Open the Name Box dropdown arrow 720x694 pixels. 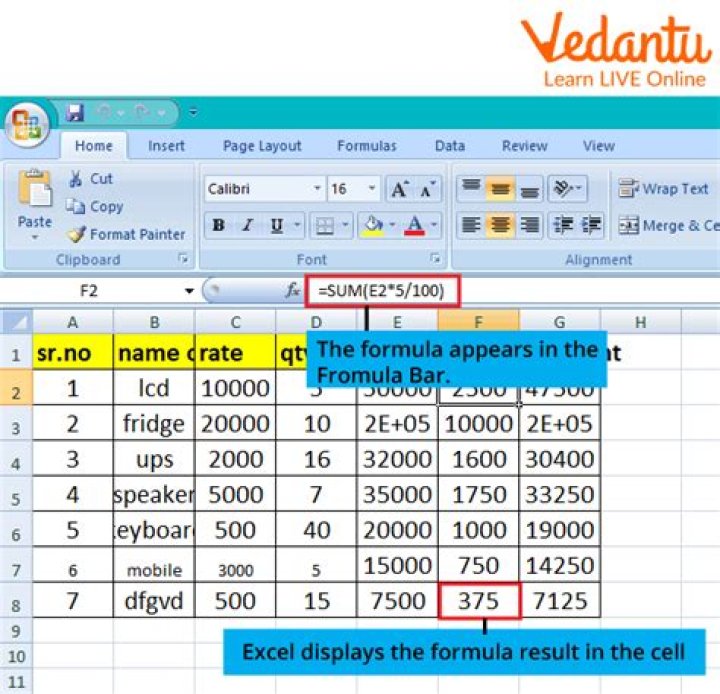pyautogui.click(x=188, y=291)
